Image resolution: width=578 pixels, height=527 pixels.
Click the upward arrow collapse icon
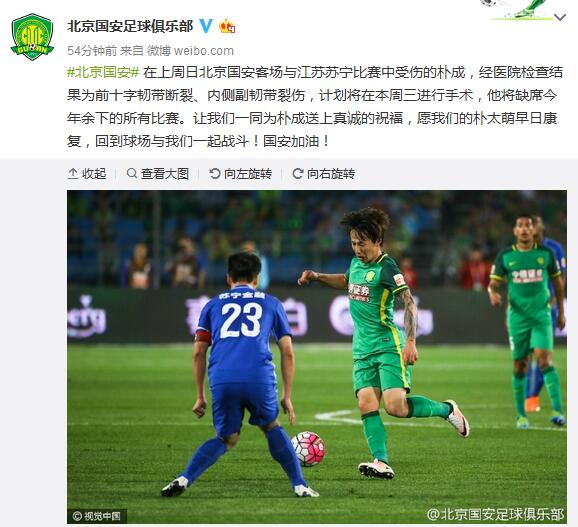tap(73, 173)
